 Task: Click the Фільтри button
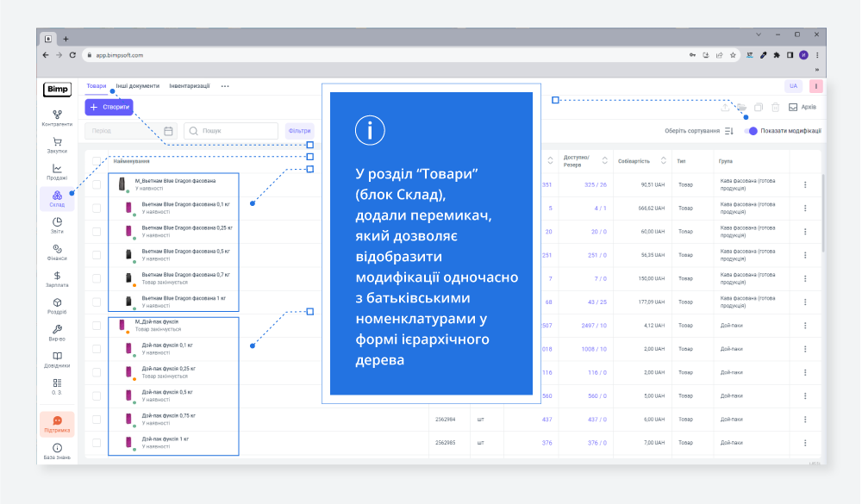point(300,131)
